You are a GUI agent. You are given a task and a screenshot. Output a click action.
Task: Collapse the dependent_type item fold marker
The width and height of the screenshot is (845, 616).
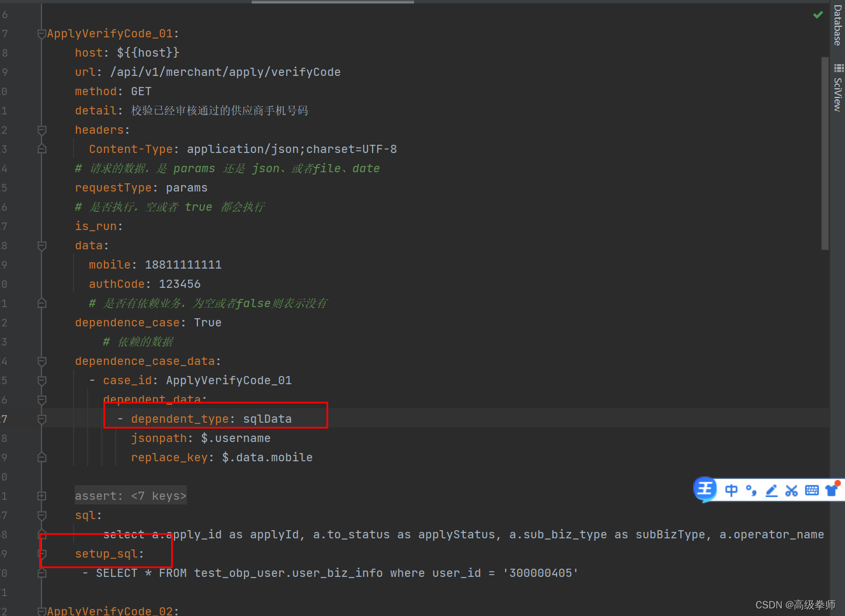point(41,419)
